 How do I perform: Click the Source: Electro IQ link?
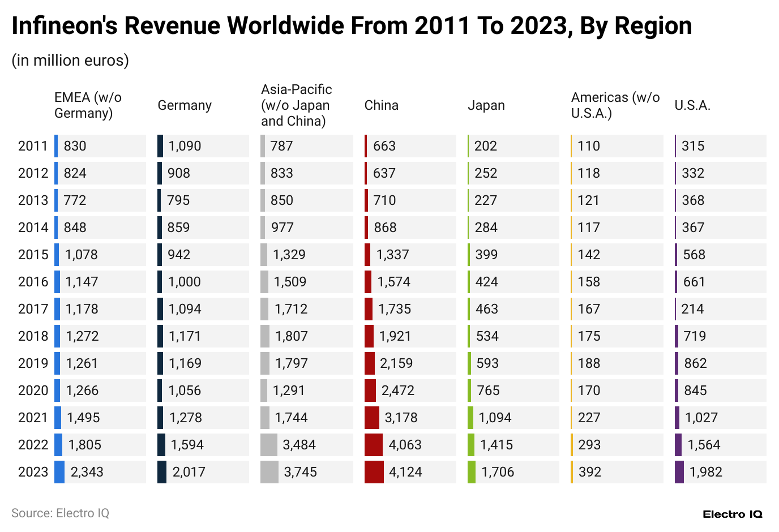pos(61,513)
